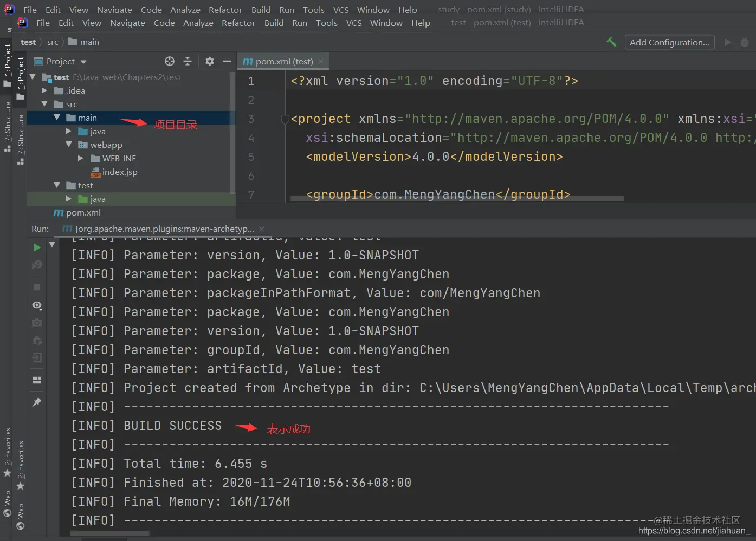Expand the java folder under main

(x=69, y=131)
